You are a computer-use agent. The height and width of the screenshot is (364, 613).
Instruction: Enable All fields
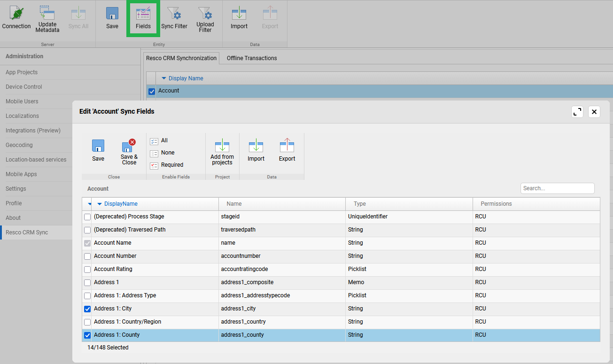(x=159, y=140)
